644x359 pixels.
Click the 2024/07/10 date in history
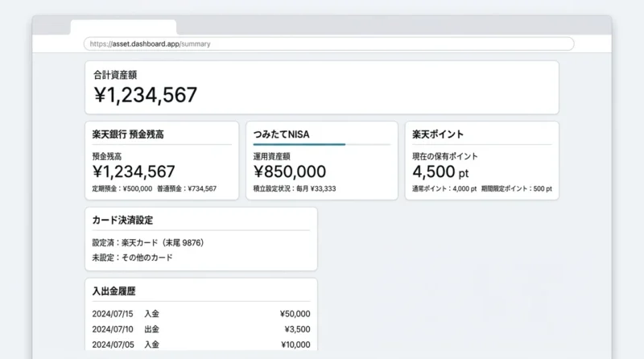point(113,329)
